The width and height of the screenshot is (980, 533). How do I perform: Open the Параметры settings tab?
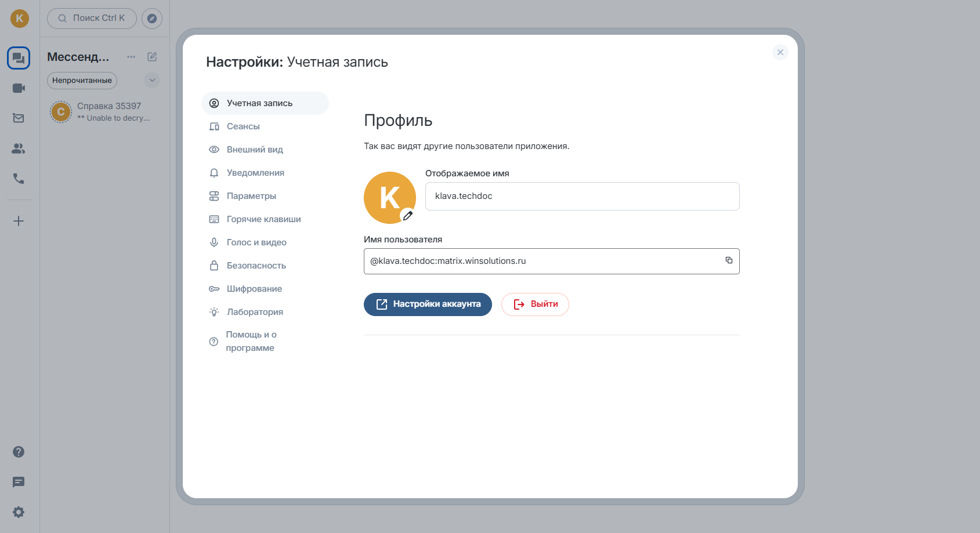265,196
